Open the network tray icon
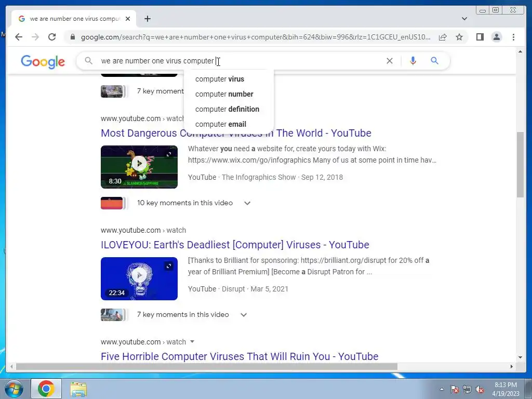This screenshot has height=399, width=532. coord(467,389)
